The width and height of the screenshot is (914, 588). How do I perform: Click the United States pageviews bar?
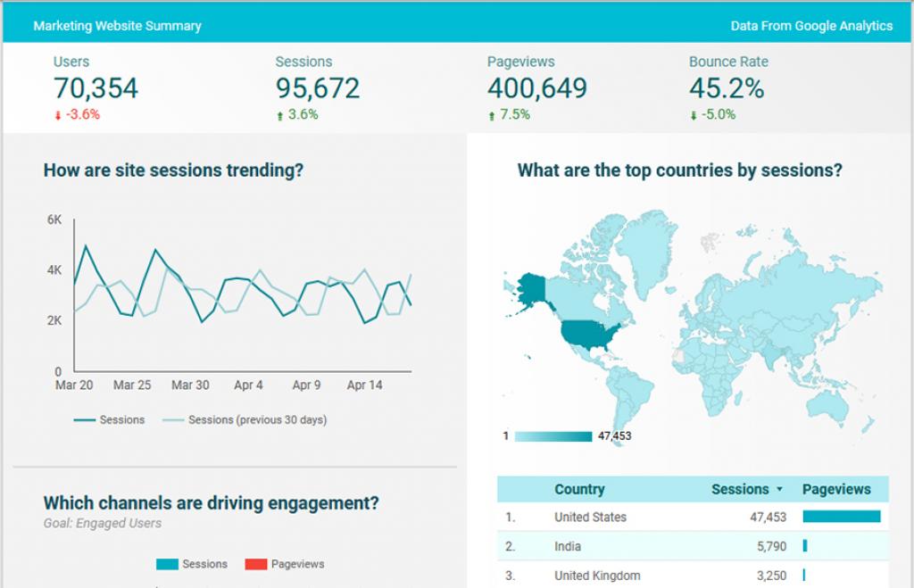(x=842, y=517)
